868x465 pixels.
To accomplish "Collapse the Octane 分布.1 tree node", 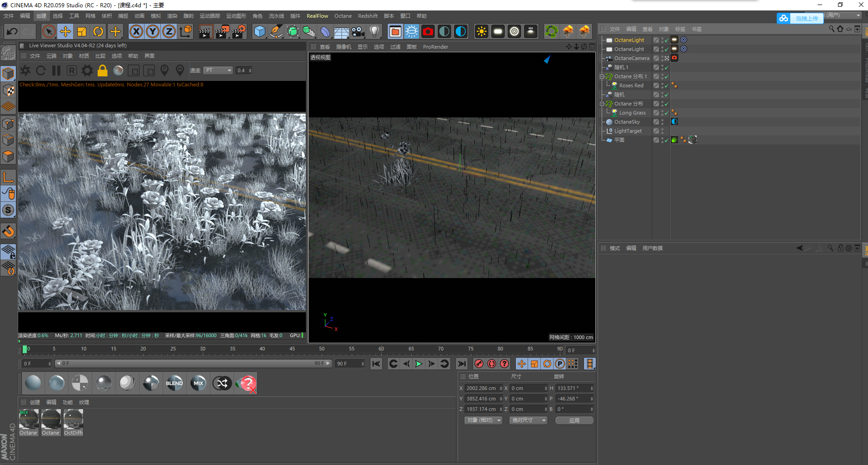I will (602, 76).
